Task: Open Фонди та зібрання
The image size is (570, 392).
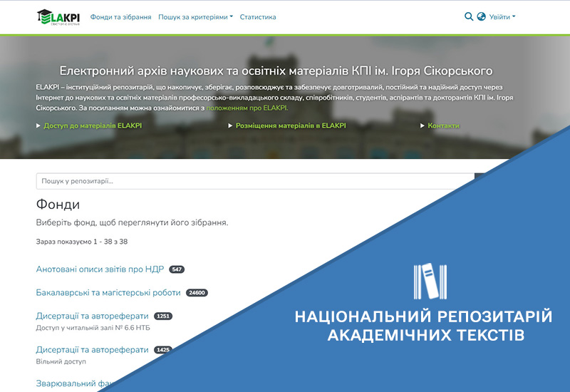Action: point(120,17)
